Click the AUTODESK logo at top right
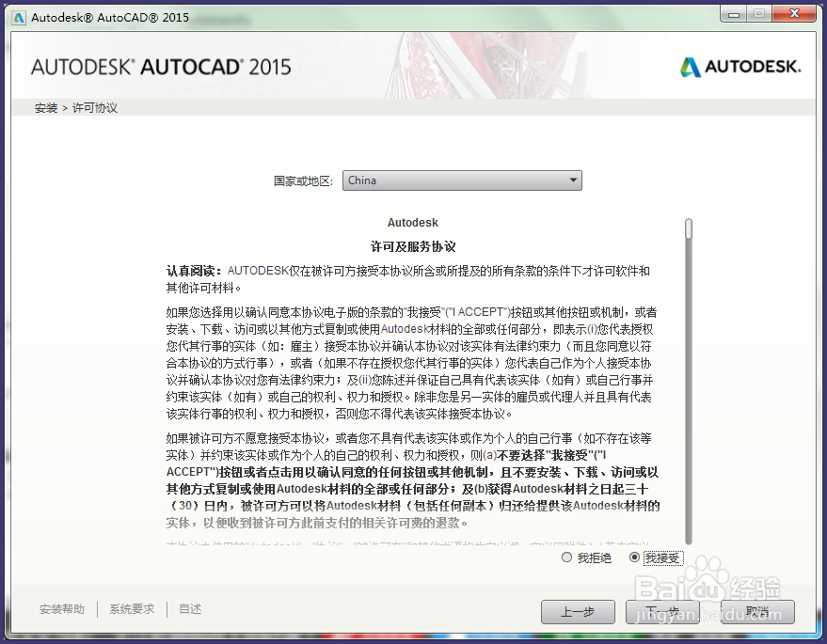Screen dimensions: 827x644 click(x=739, y=66)
